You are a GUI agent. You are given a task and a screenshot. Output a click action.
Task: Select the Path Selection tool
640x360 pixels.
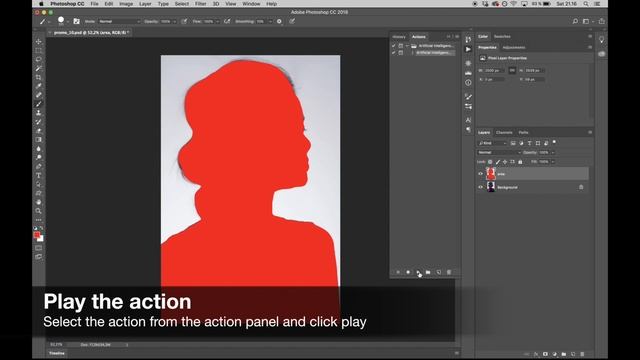pyautogui.click(x=39, y=184)
